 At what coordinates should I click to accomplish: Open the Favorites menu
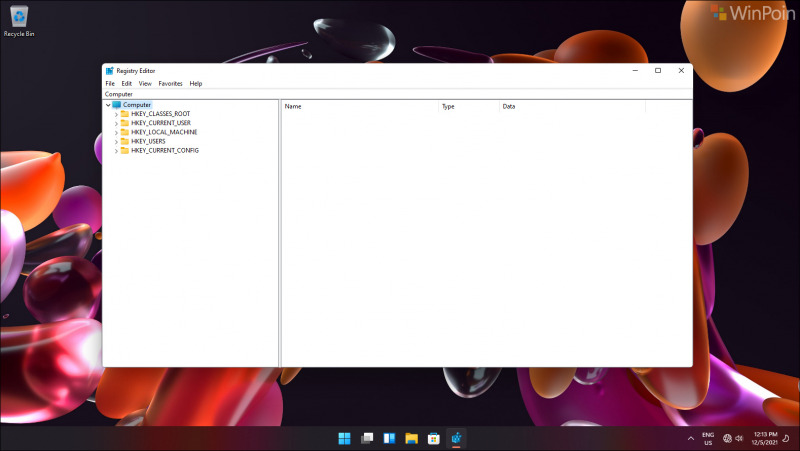[x=170, y=83]
